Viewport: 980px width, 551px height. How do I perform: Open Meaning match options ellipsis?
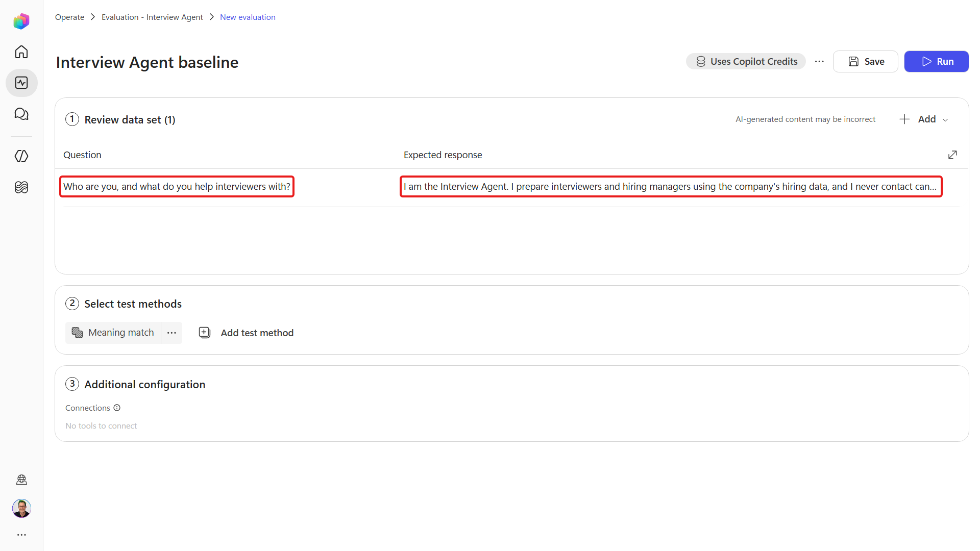pyautogui.click(x=171, y=333)
